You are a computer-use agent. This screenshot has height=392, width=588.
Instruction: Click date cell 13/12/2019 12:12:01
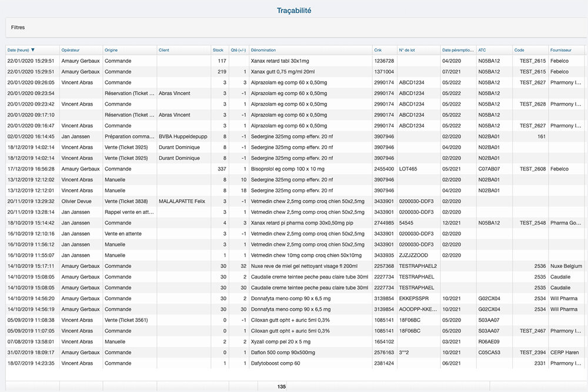[x=31, y=190]
